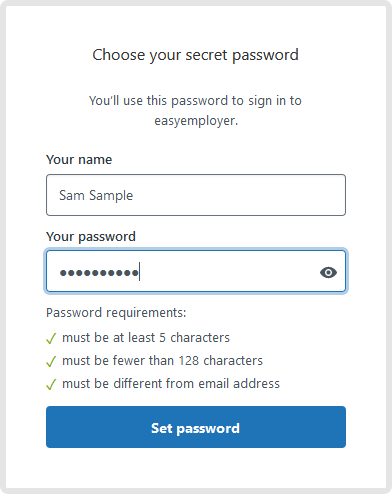Click the 'Choose your secret password' heading

pyautogui.click(x=195, y=55)
